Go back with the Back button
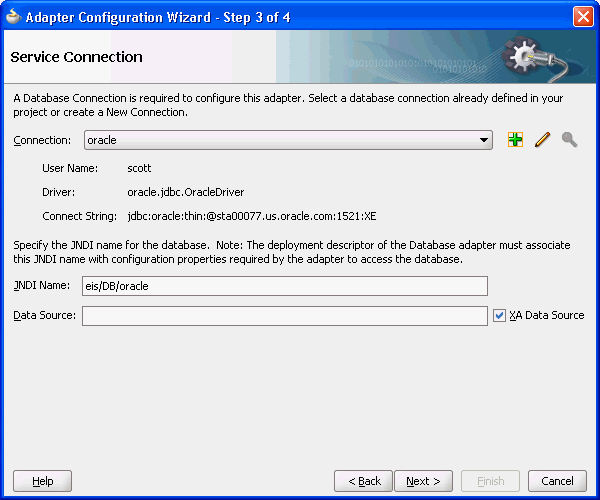Image resolution: width=600 pixels, height=500 pixels. click(x=364, y=481)
